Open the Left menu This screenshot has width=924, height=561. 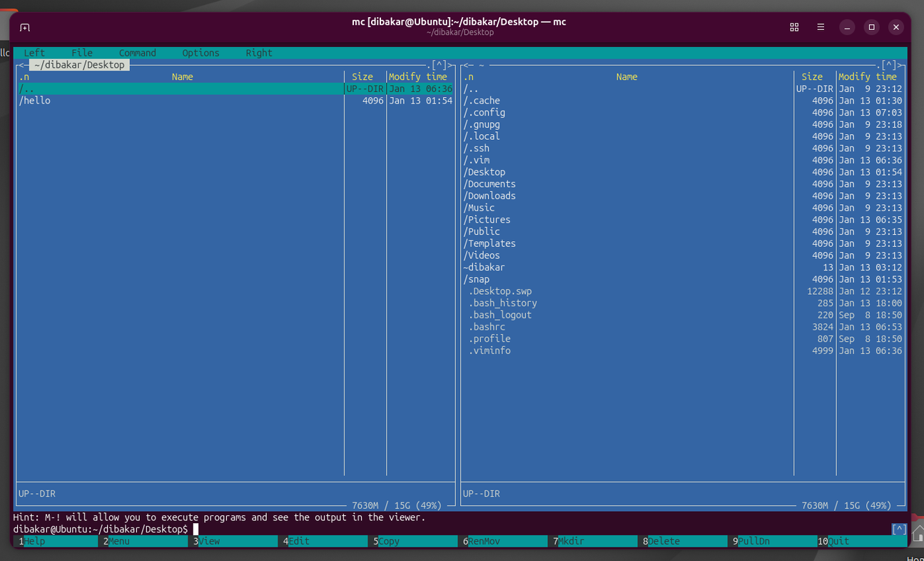34,53
